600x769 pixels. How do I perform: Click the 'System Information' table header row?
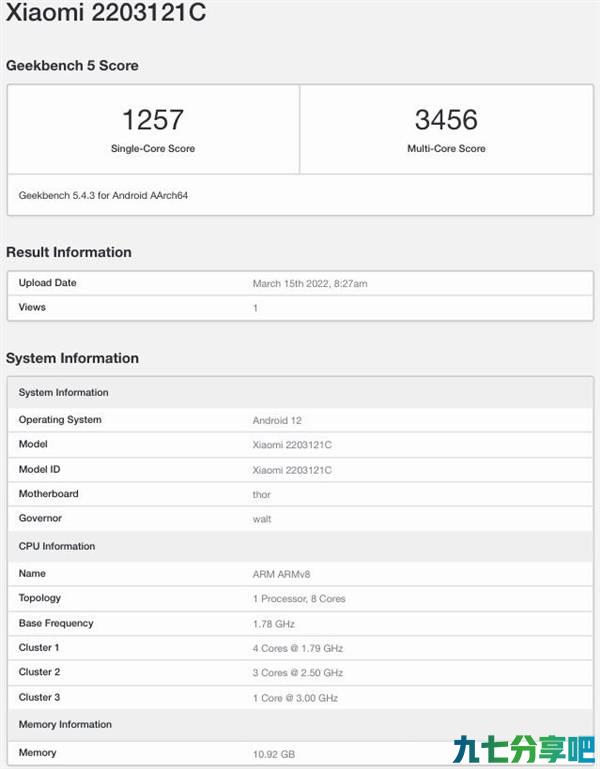(x=300, y=392)
